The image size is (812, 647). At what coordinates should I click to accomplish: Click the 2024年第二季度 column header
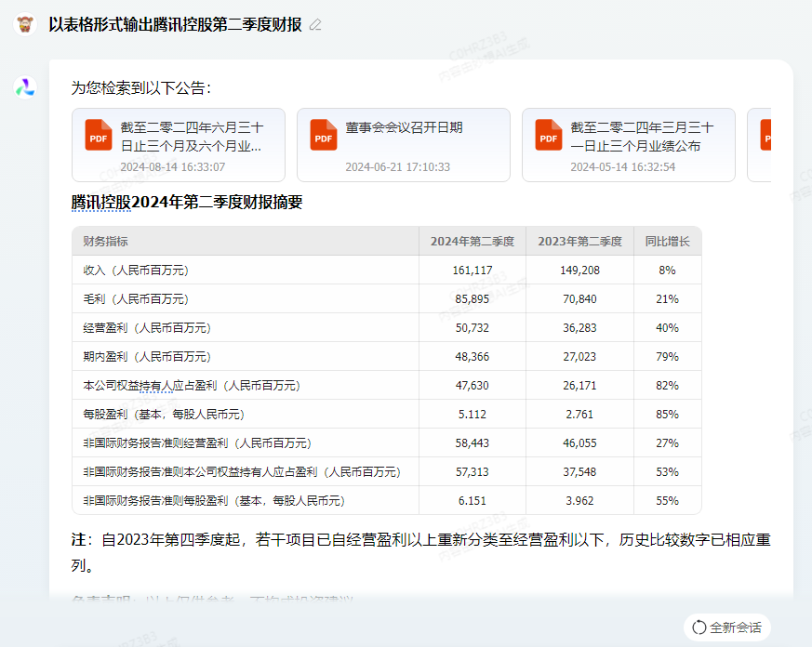473,242
